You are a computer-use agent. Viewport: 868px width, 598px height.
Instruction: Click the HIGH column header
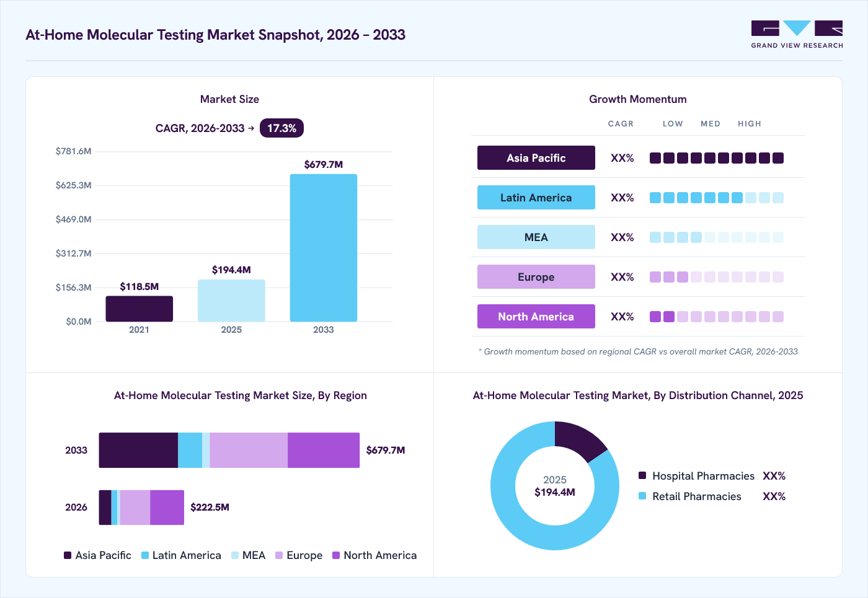tap(750, 124)
